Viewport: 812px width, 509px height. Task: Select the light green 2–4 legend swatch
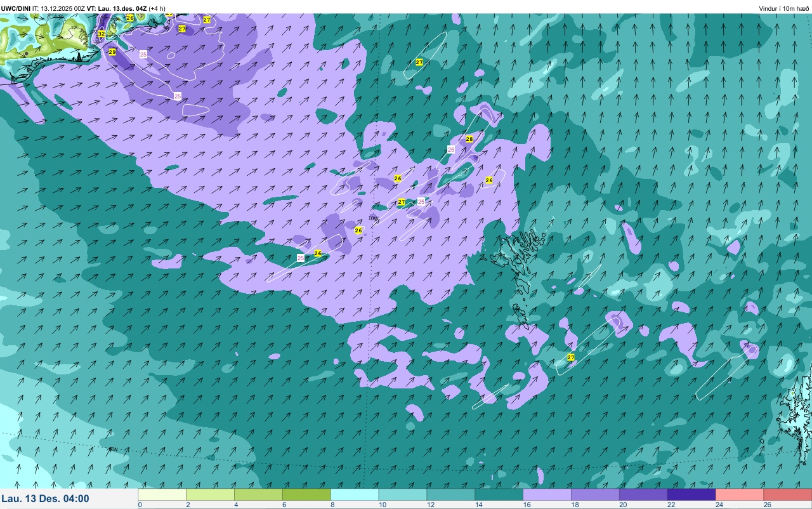pyautogui.click(x=211, y=494)
